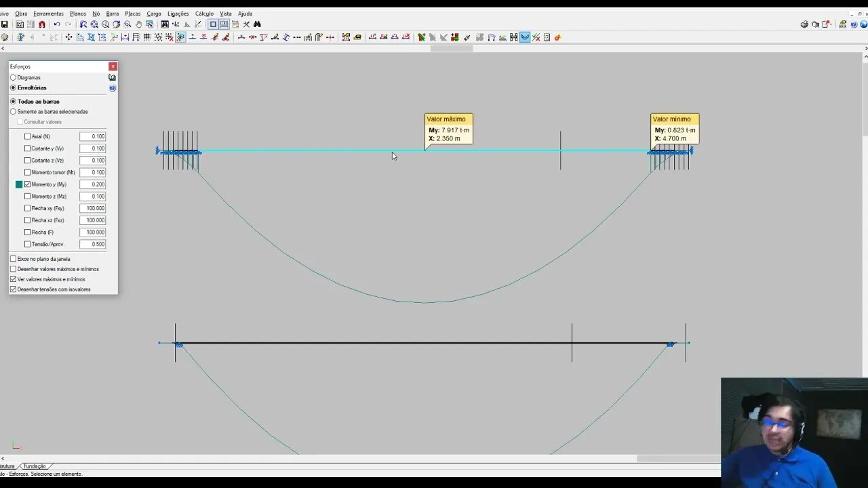Open the Planos menu

pos(78,14)
